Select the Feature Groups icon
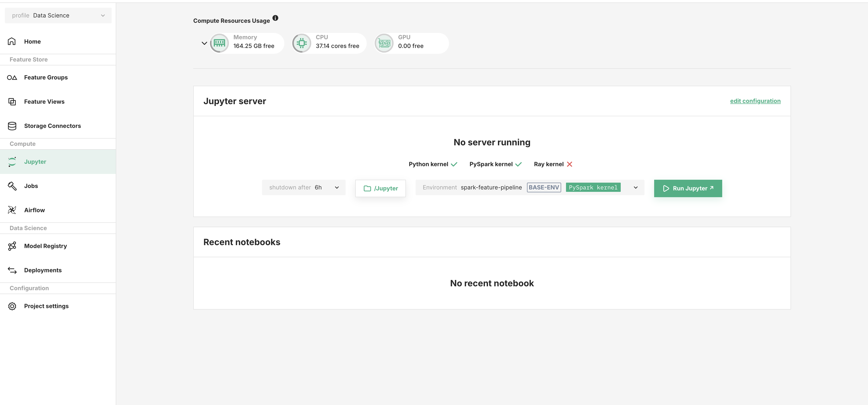Image resolution: width=868 pixels, height=405 pixels. tap(12, 77)
